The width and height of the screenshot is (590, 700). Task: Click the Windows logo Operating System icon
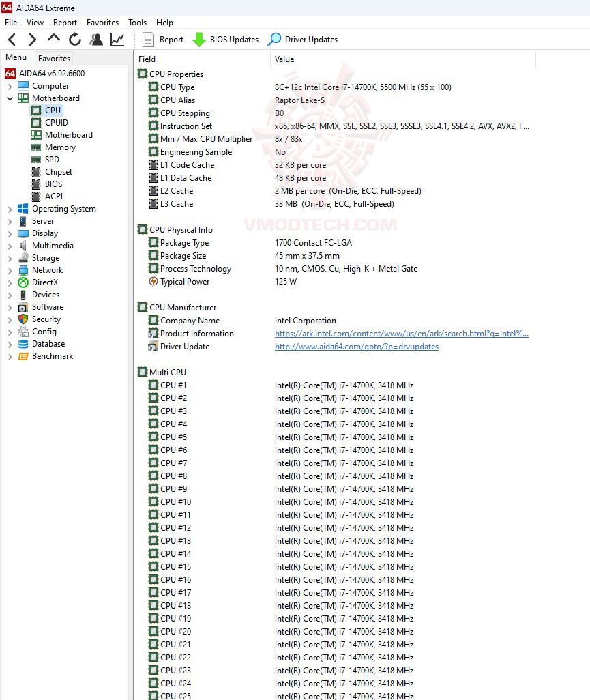point(23,209)
